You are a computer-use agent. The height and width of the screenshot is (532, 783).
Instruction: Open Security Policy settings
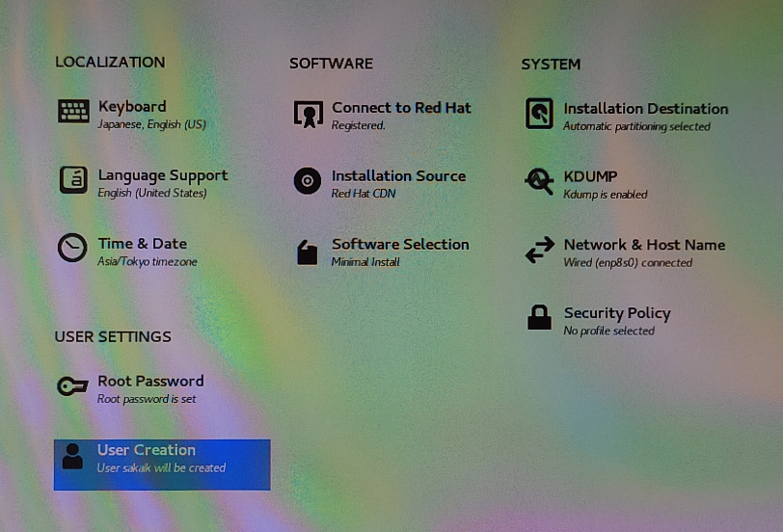click(599, 321)
